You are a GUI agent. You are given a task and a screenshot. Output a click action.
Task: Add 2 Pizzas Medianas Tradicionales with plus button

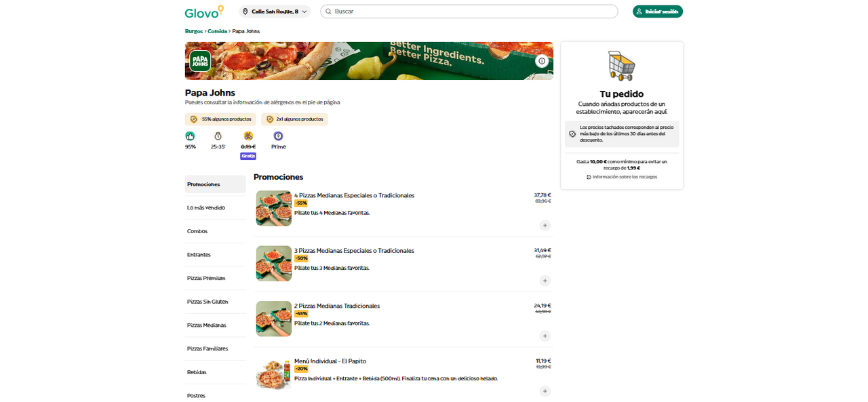pyautogui.click(x=545, y=336)
